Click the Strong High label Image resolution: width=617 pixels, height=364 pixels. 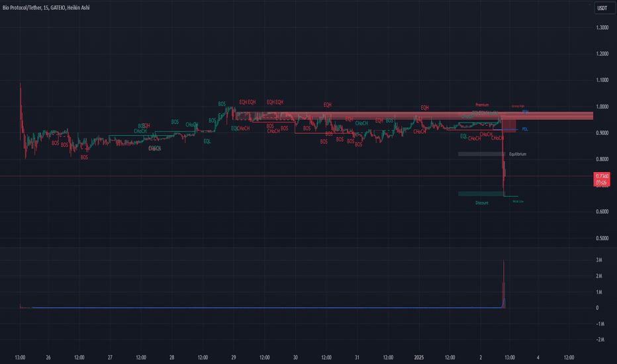coord(518,107)
